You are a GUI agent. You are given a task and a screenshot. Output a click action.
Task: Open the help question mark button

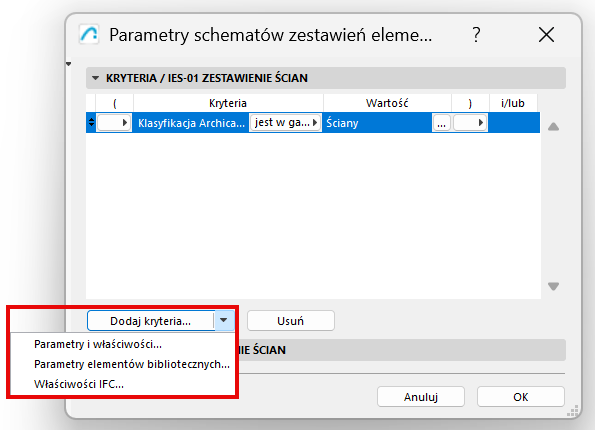(x=476, y=35)
